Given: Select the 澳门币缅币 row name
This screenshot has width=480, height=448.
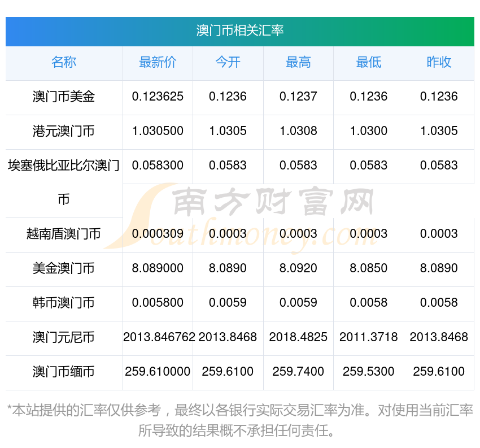Looking at the screenshot, I should click(x=64, y=372).
